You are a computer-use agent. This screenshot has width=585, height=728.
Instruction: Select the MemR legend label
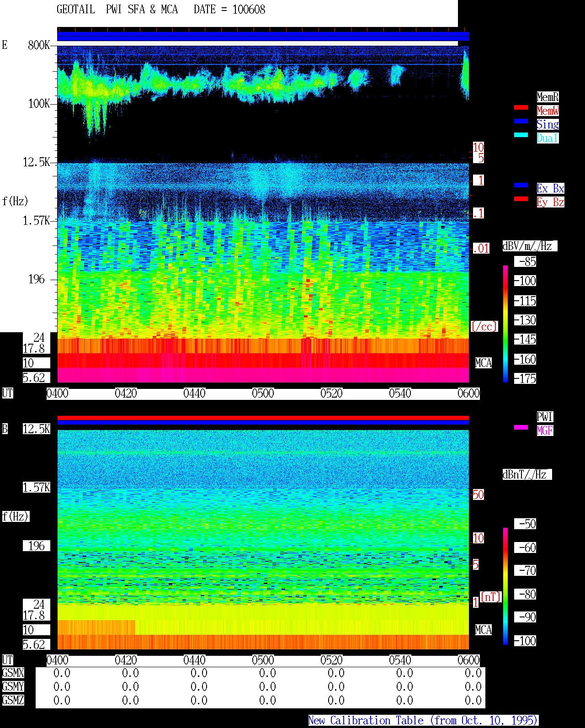[x=548, y=97]
